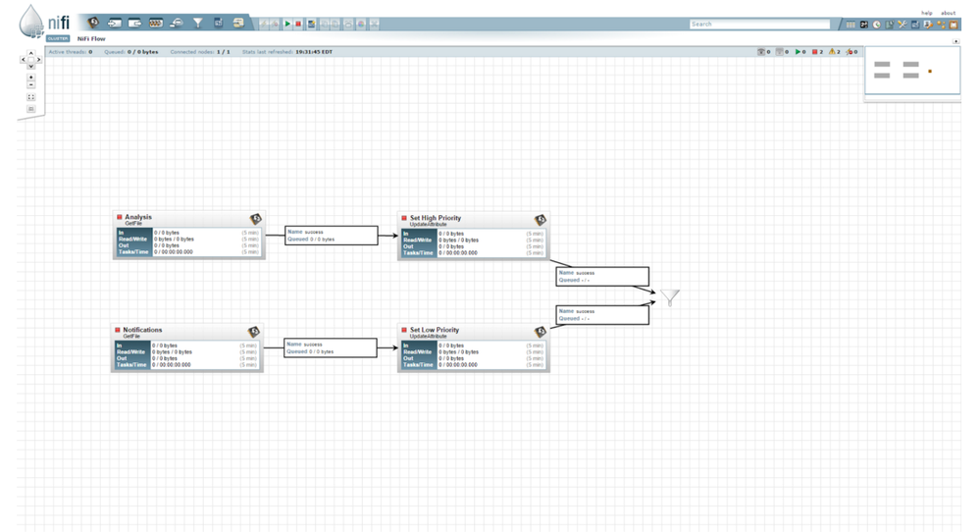
Task: Focus the Search input field
Action: click(x=759, y=24)
